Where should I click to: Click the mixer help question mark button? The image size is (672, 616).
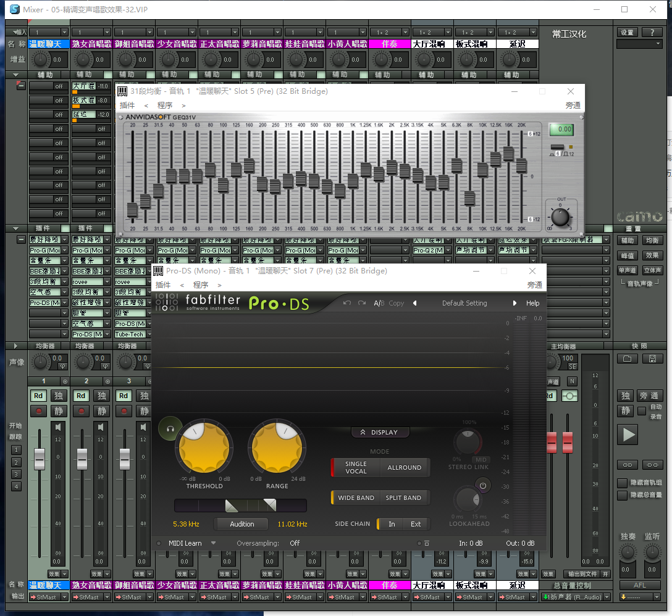tap(652, 33)
